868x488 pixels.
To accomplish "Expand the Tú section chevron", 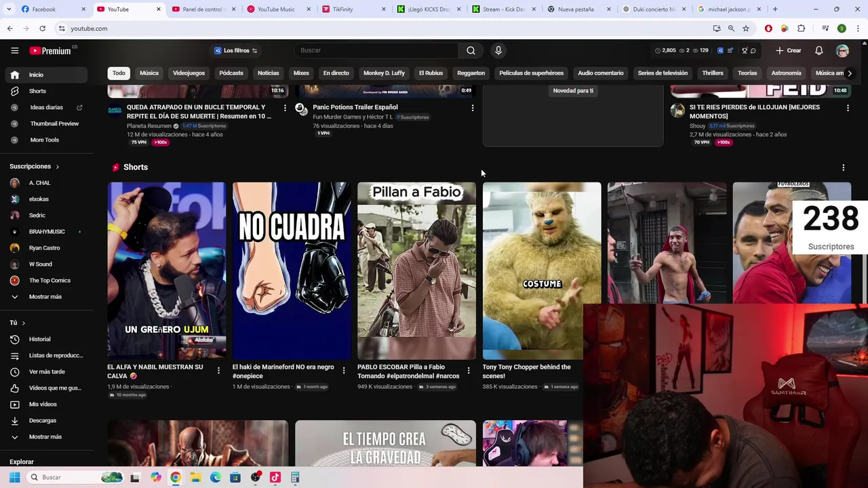I will [23, 323].
